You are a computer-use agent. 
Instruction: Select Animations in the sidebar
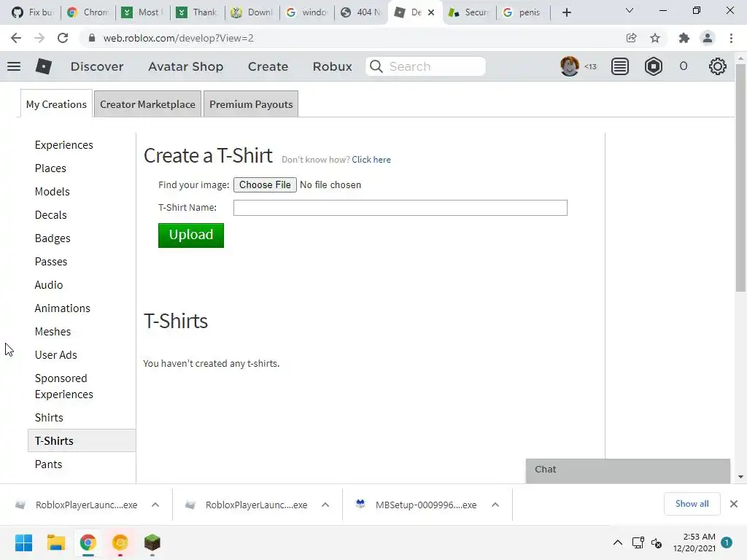(x=63, y=308)
